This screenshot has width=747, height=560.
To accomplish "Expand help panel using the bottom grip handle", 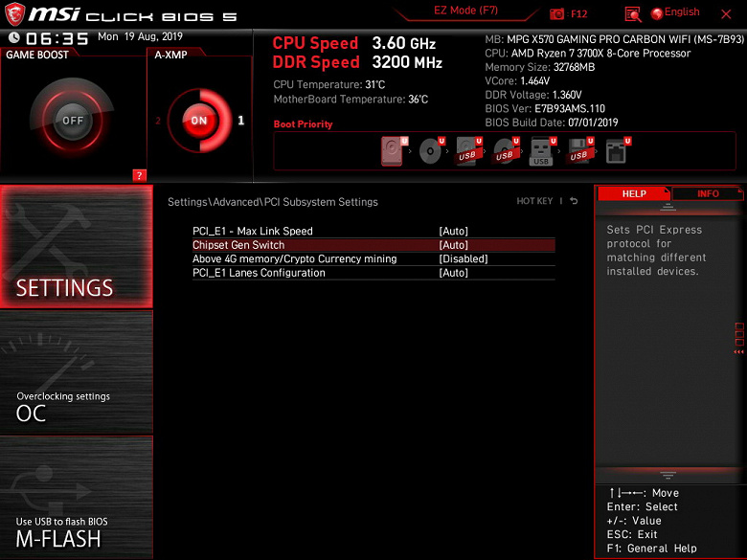I will [x=668, y=475].
